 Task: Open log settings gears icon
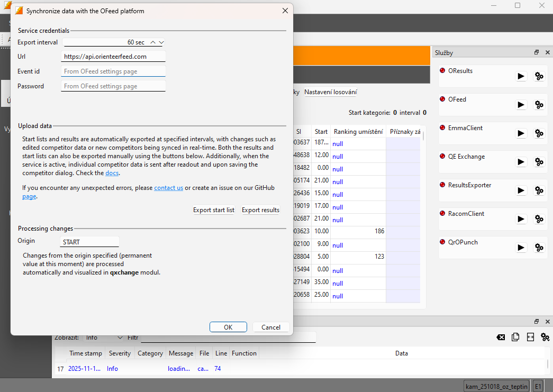545,337
